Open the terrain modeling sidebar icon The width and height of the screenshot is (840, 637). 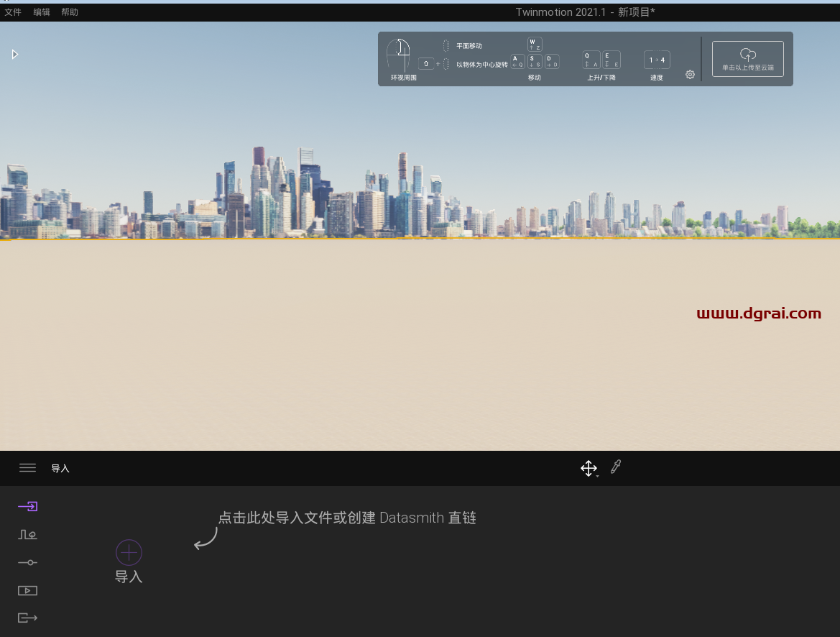[28, 535]
